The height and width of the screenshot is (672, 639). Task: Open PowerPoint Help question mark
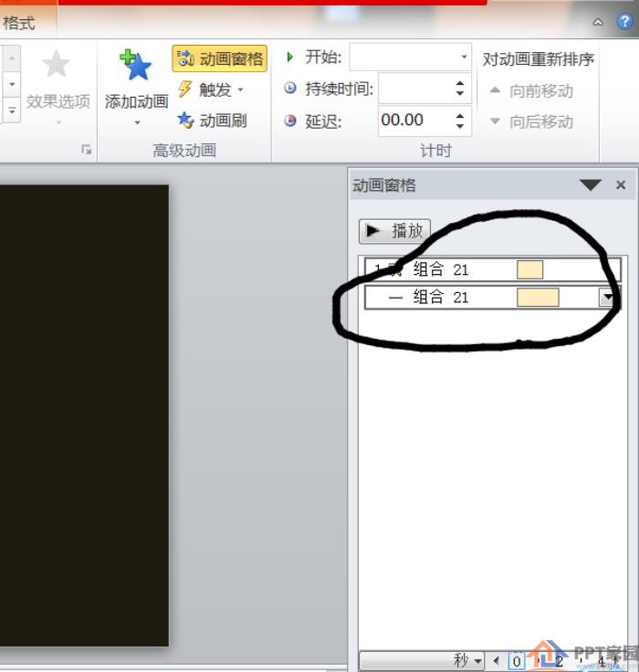coord(625,21)
